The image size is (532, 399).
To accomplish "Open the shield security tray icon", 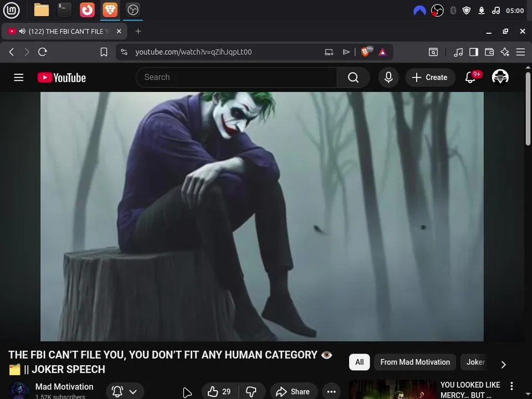I will pos(467,11).
